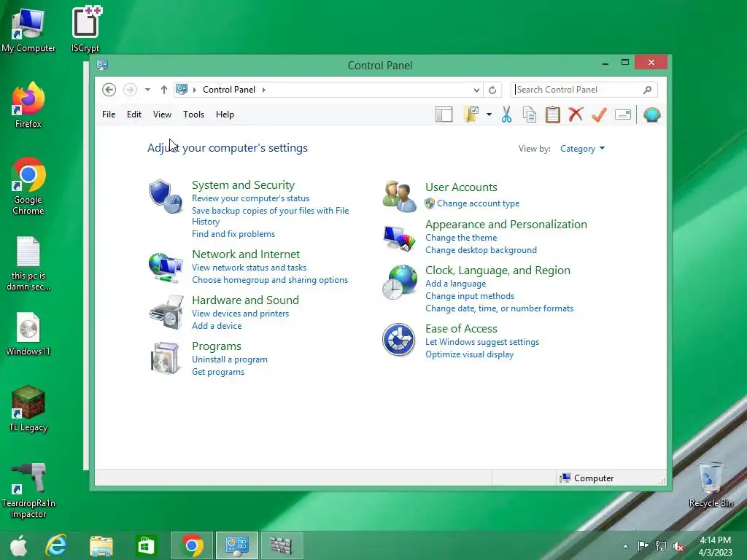The image size is (747, 560).
Task: Open Find and fix problems
Action: [x=233, y=234]
